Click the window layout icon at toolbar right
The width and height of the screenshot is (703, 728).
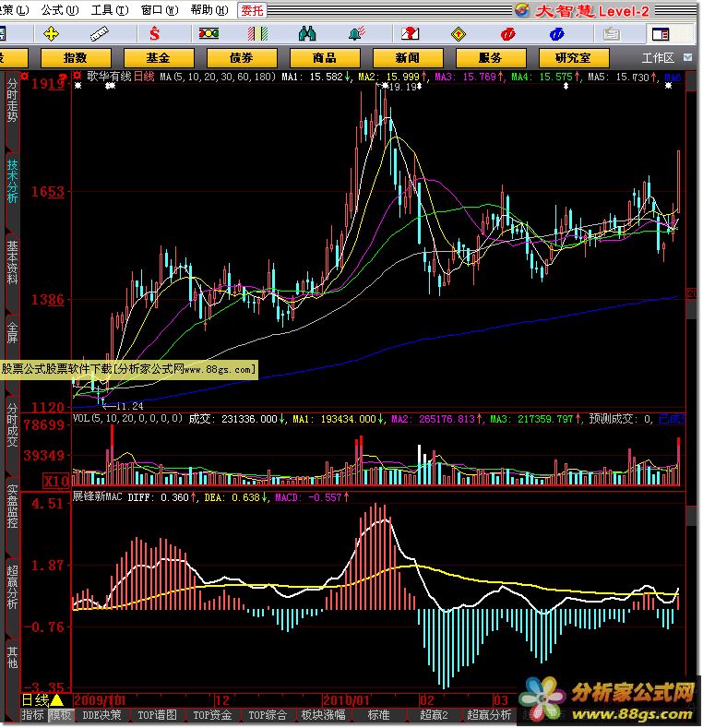pos(660,34)
